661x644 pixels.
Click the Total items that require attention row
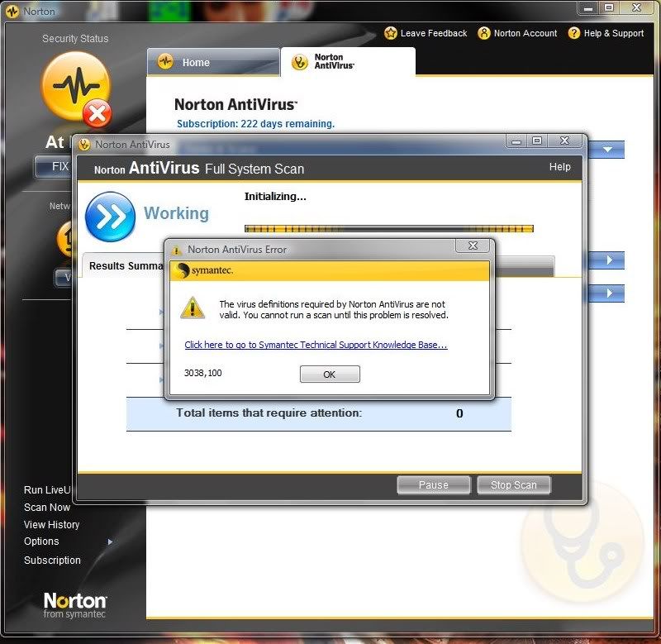(319, 413)
